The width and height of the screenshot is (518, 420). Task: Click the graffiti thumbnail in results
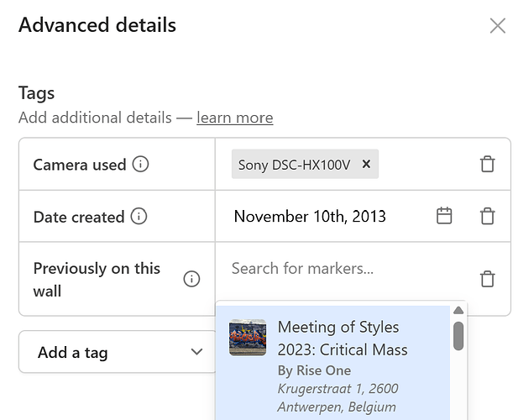(x=248, y=338)
